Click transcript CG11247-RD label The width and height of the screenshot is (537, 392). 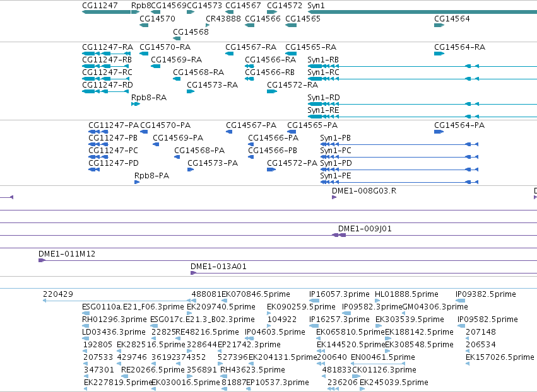(x=107, y=85)
